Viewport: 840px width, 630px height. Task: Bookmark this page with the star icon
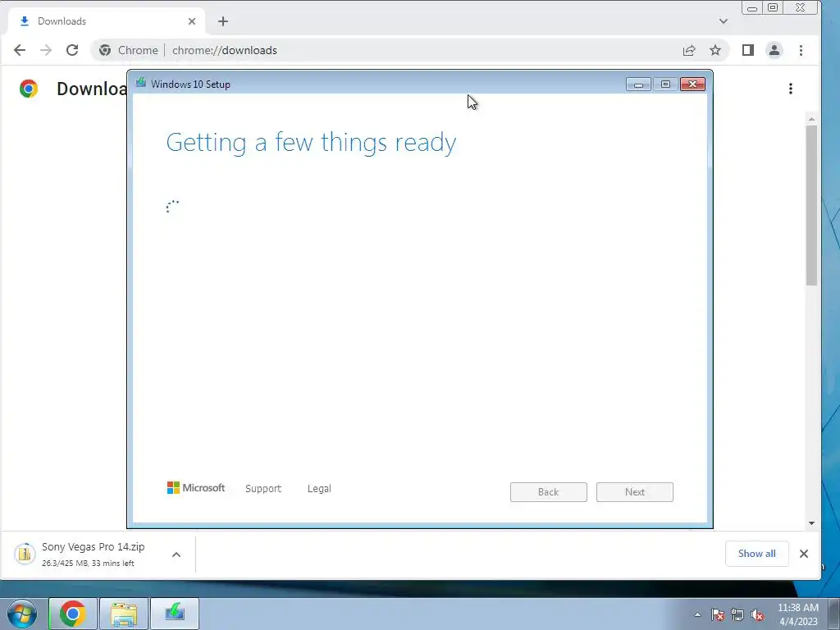[x=715, y=50]
